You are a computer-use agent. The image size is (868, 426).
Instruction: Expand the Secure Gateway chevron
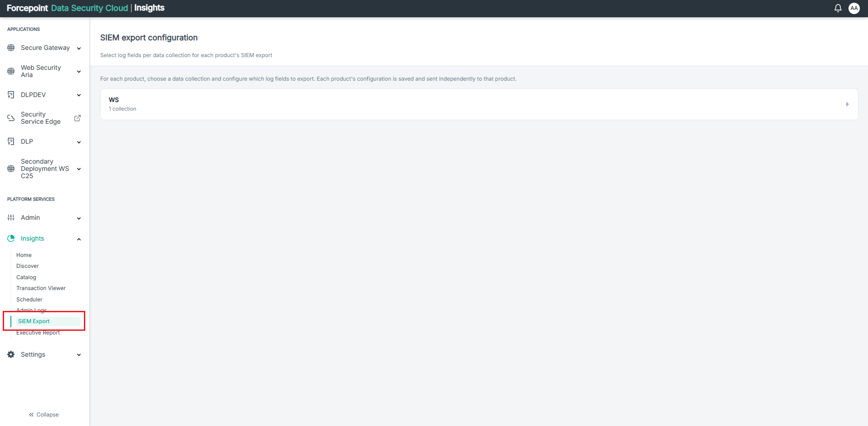click(x=79, y=48)
